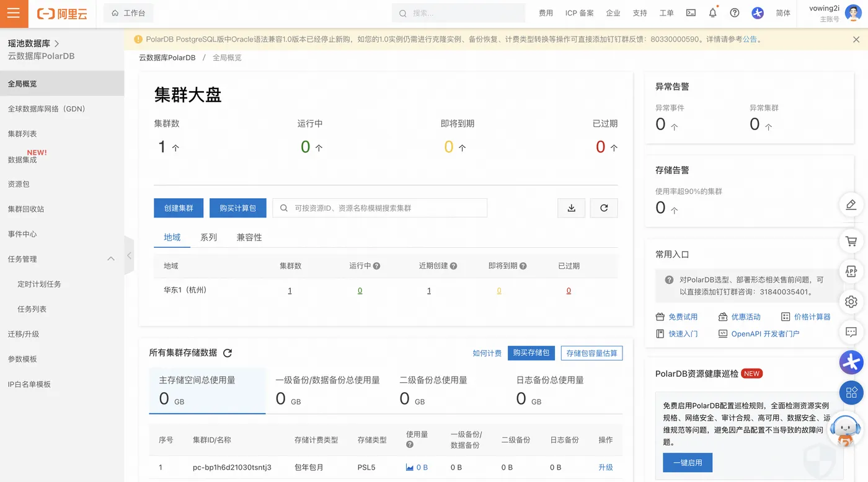Download the cluster list

point(572,208)
